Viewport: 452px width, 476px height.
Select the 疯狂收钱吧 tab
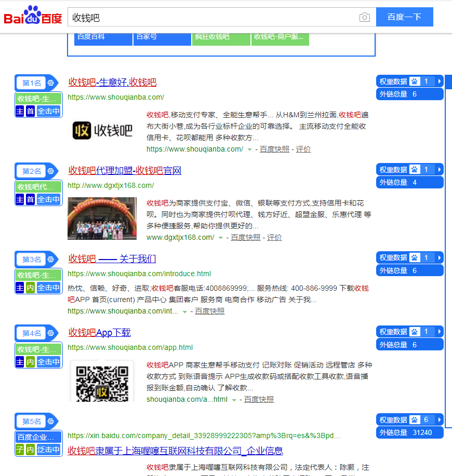(x=221, y=39)
